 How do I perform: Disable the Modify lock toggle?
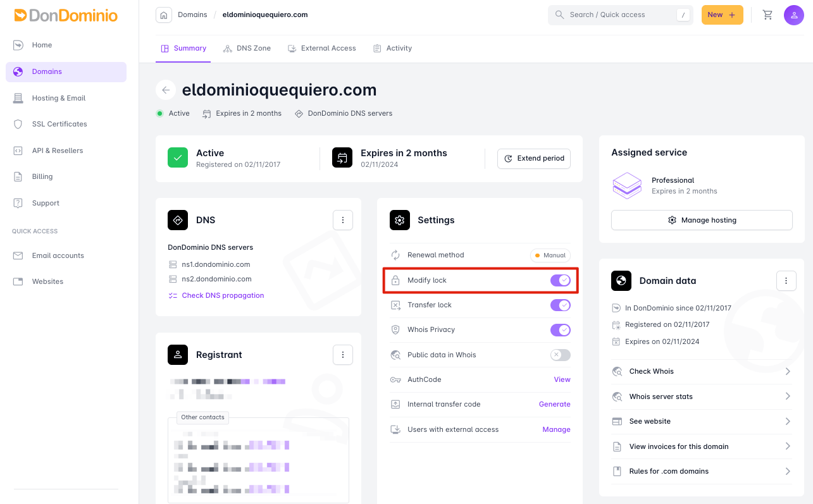[x=561, y=280]
